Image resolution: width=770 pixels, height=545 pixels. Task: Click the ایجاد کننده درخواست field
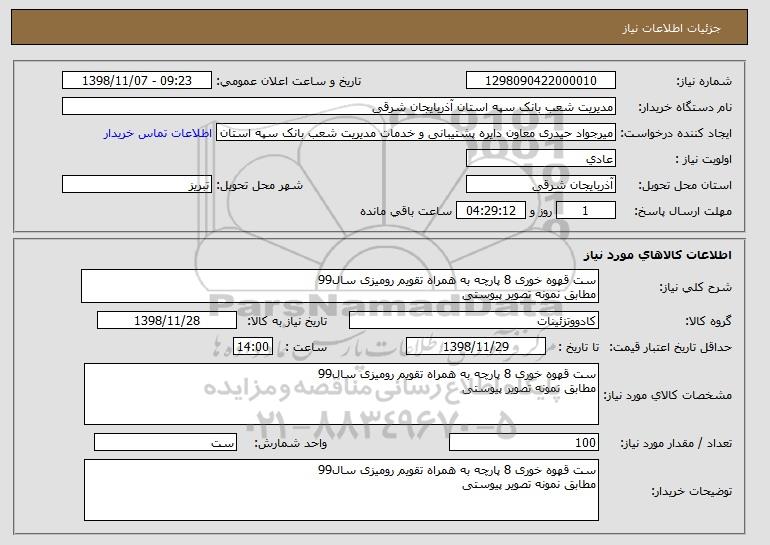pos(416,133)
